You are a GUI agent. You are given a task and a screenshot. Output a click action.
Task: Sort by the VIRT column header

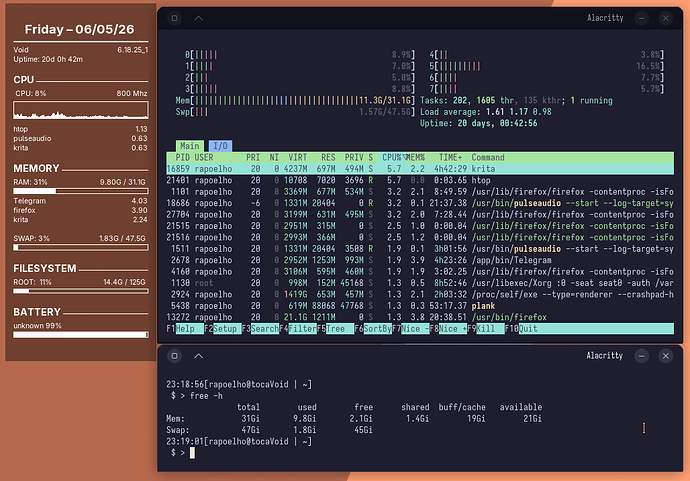[x=298, y=158]
